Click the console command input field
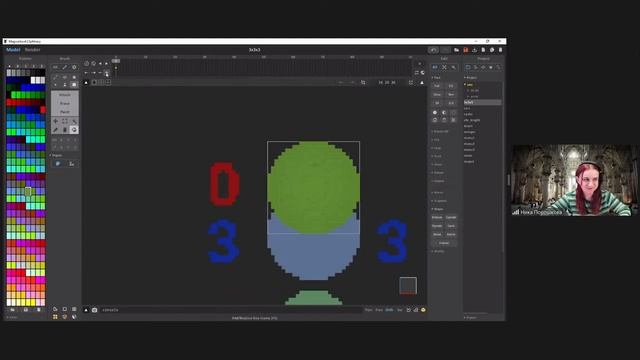Viewport: 640px width, 360px height. coord(231,310)
